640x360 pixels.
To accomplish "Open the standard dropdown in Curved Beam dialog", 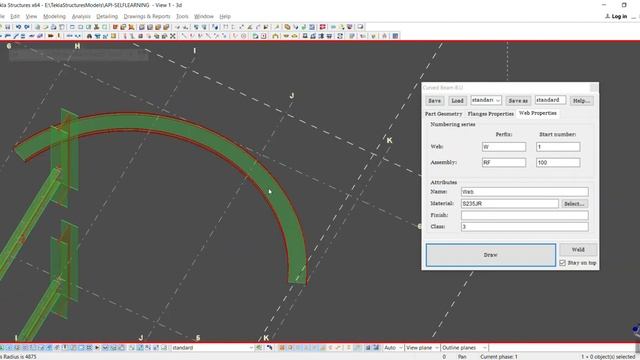I will [x=486, y=100].
